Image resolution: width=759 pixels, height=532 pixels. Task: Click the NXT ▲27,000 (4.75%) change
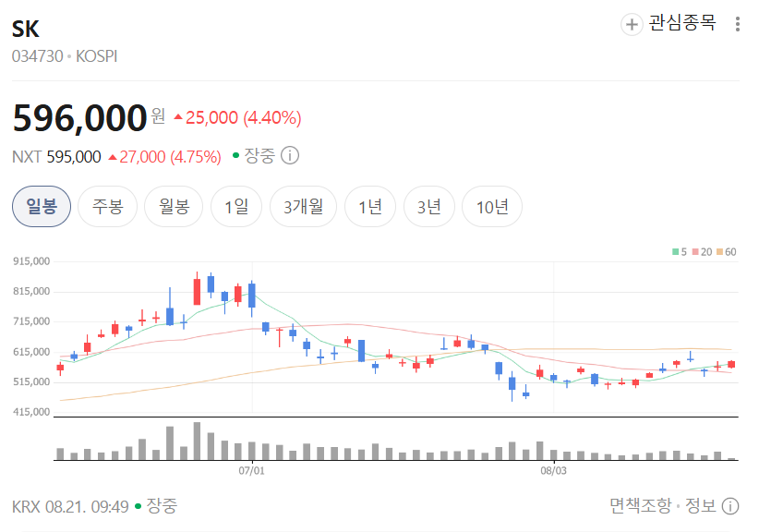164,157
